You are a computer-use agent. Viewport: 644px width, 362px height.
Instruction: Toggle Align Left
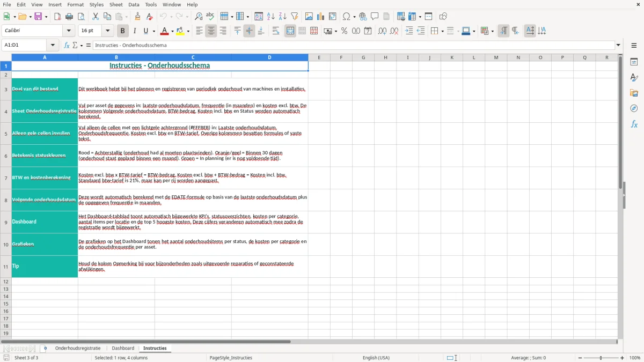tap(199, 31)
